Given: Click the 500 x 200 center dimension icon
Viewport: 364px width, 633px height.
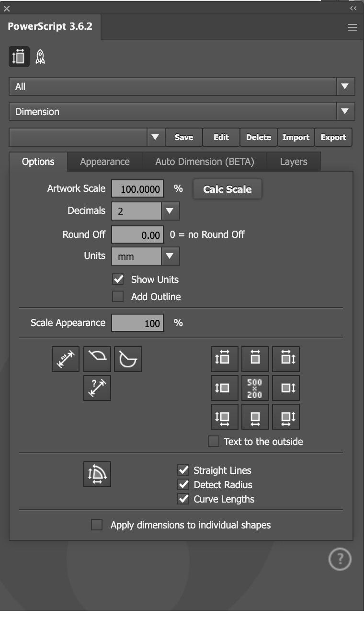Looking at the screenshot, I should [255, 388].
